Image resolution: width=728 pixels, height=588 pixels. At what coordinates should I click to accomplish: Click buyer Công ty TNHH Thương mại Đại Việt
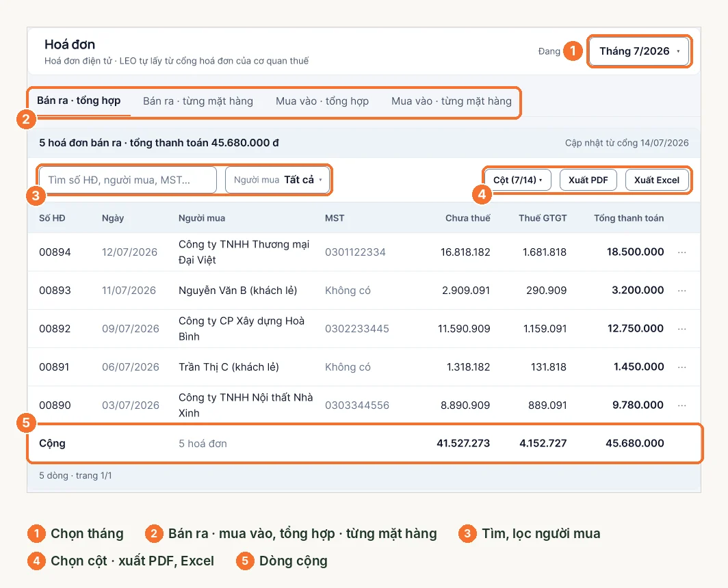[x=244, y=252]
